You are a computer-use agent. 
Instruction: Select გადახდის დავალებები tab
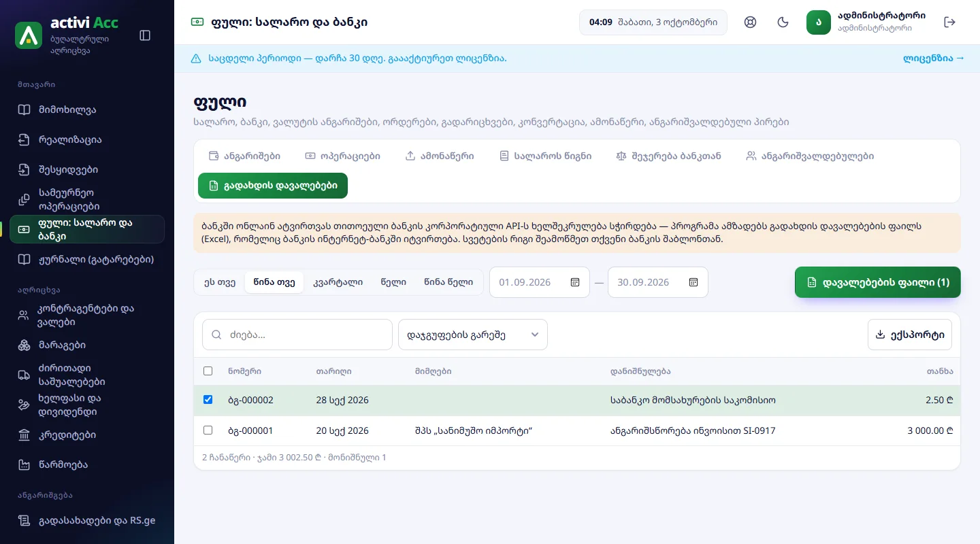pos(273,186)
